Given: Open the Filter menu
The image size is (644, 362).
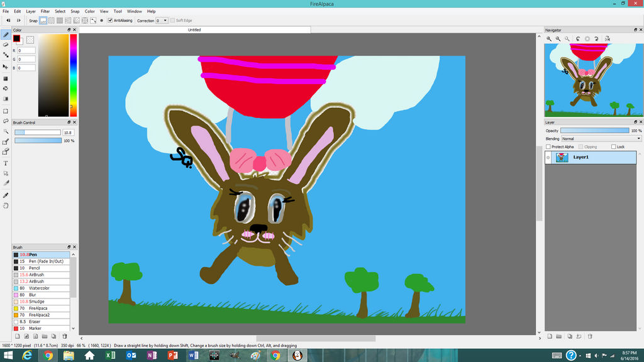Looking at the screenshot, I should coord(45,11).
